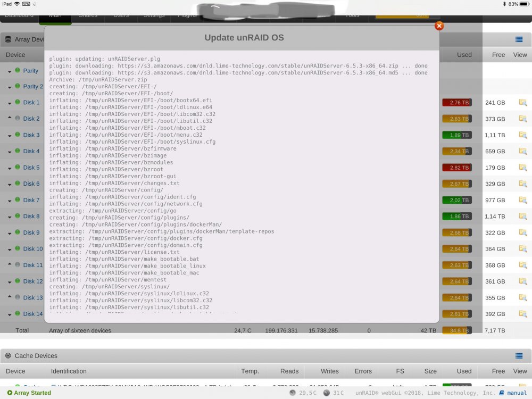
Task: Browse Disk 2 contents folder icon
Action: [523, 119]
